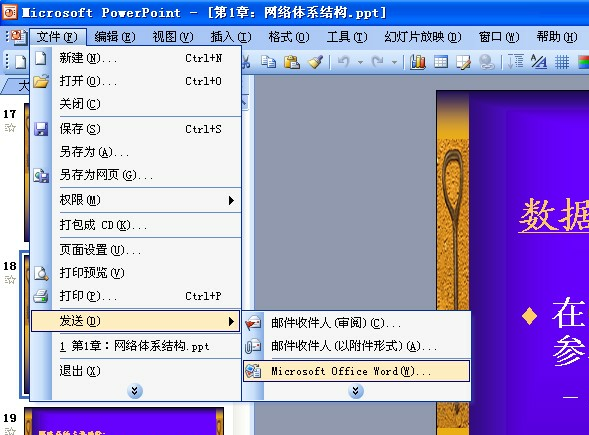Click the Undo arrow icon
The height and width of the screenshot is (435, 589).
click(344, 62)
